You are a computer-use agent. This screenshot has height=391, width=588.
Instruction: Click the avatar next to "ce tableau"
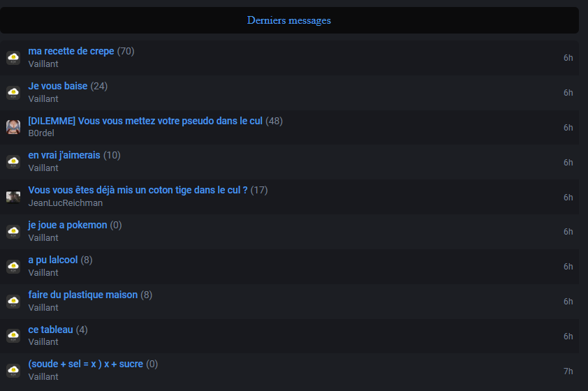pyautogui.click(x=13, y=336)
